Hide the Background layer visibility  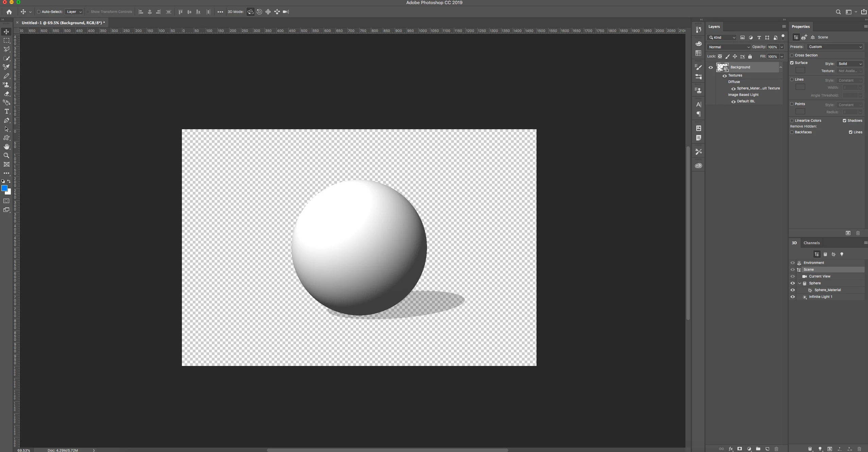(711, 67)
